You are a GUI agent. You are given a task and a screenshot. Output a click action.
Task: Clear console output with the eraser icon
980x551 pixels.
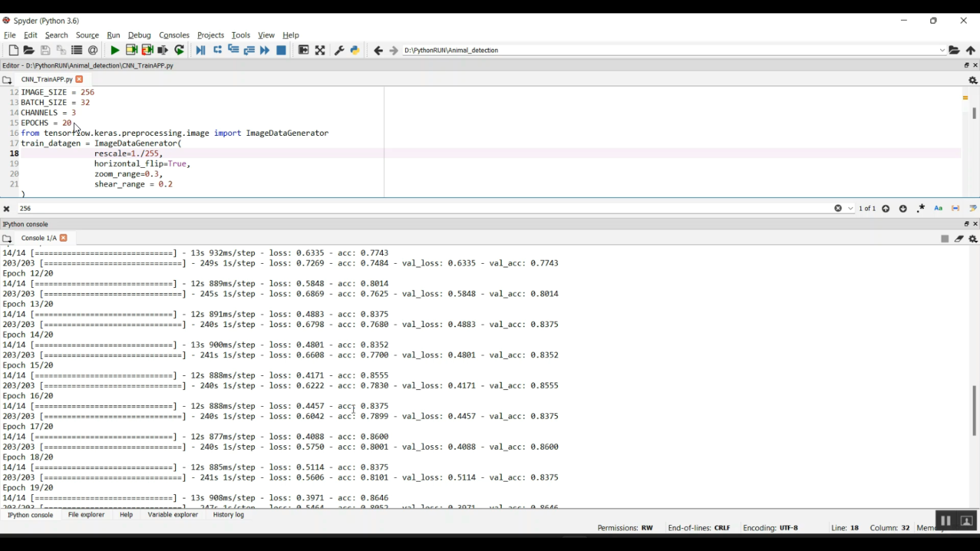pos(959,239)
